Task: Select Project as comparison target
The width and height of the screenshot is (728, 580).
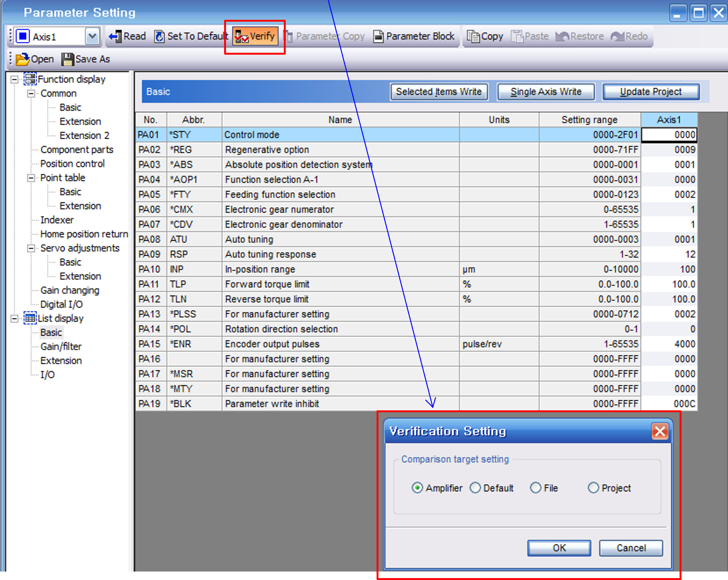Action: (x=593, y=488)
